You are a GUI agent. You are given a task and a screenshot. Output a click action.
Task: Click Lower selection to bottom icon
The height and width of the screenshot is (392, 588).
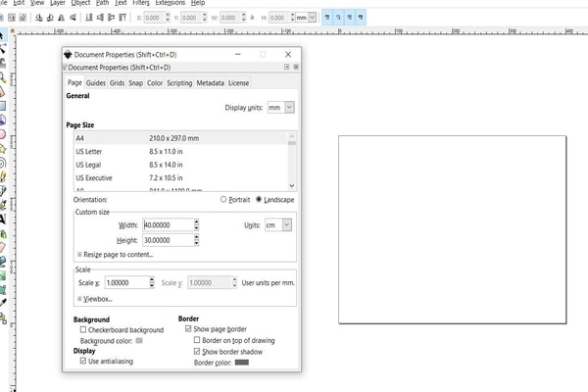point(89,18)
